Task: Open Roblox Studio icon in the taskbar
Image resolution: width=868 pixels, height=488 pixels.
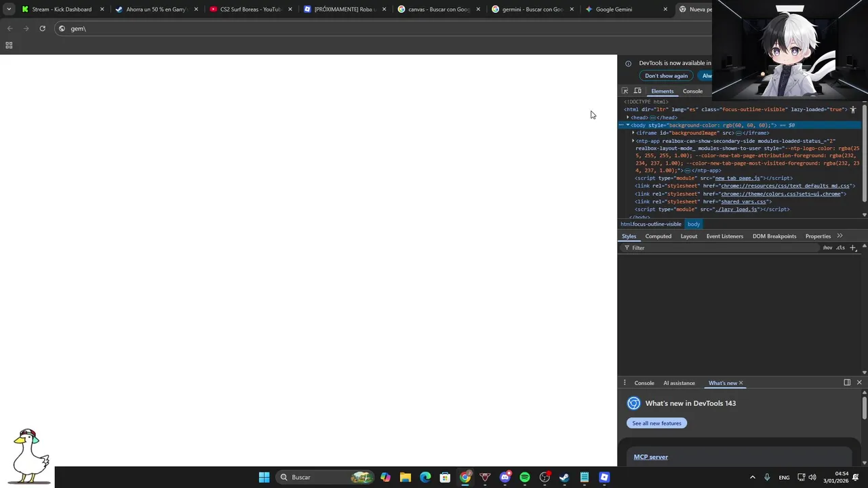Action: pyautogui.click(x=604, y=477)
